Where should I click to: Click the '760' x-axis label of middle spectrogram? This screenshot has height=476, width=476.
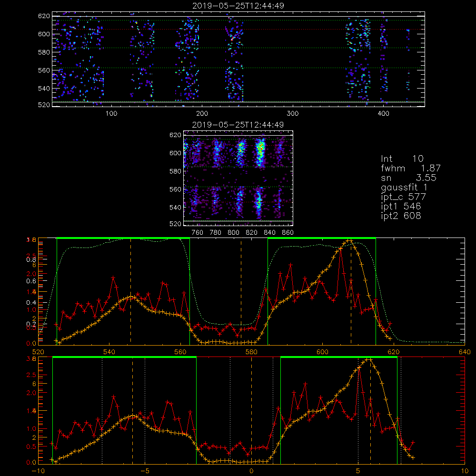click(x=198, y=233)
